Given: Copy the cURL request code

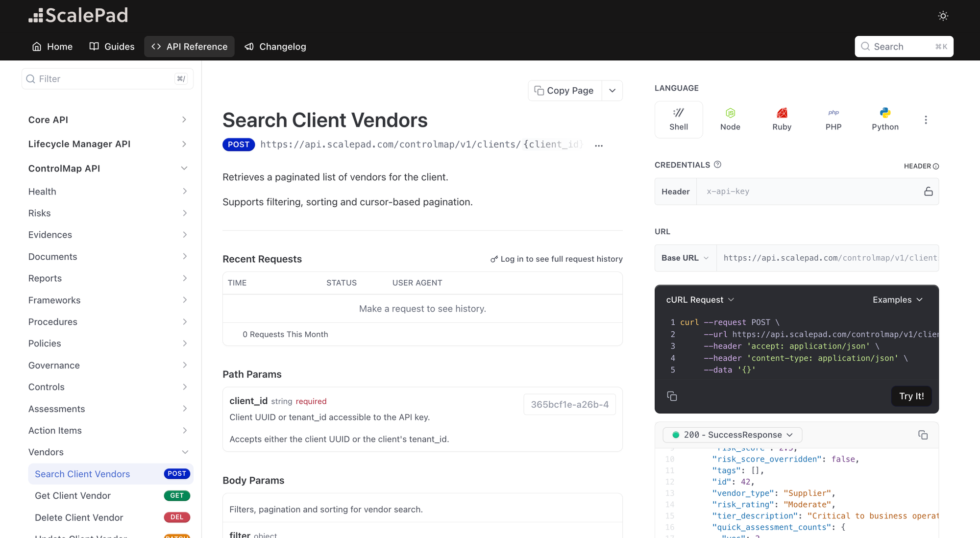Looking at the screenshot, I should [x=672, y=396].
